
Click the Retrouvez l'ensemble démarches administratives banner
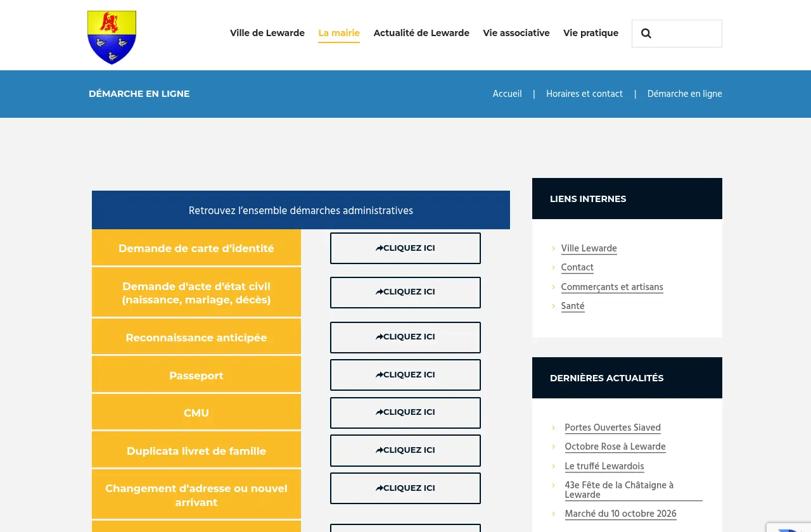coord(301,210)
